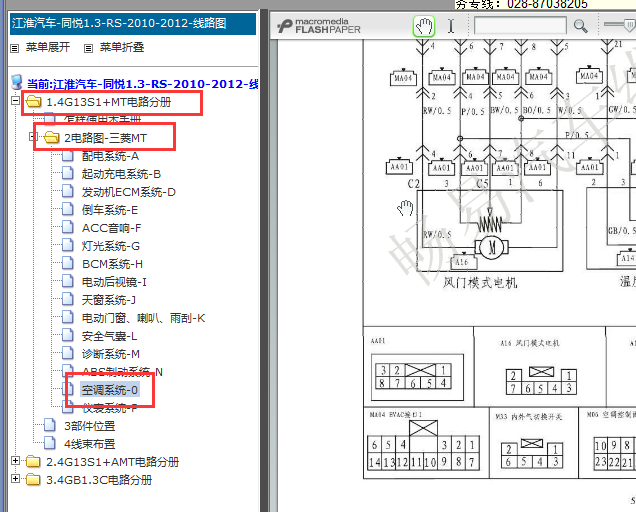Select the hand pan tool in FlashPaper toolbar
Screen dimensions: 636x512
pos(424,26)
